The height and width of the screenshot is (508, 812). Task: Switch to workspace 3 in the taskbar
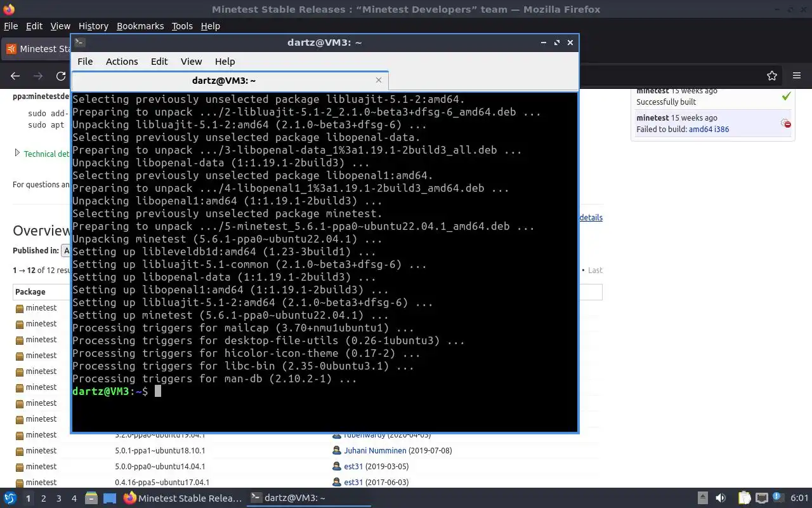coord(58,498)
